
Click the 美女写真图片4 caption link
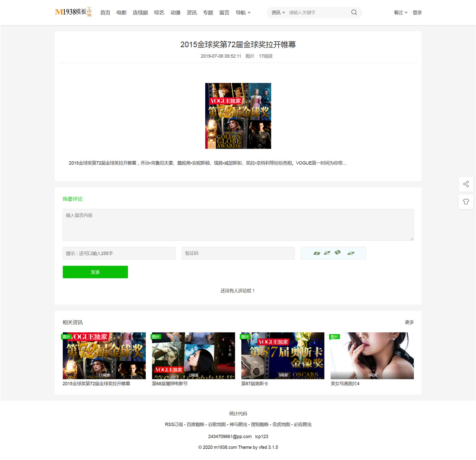[345, 384]
